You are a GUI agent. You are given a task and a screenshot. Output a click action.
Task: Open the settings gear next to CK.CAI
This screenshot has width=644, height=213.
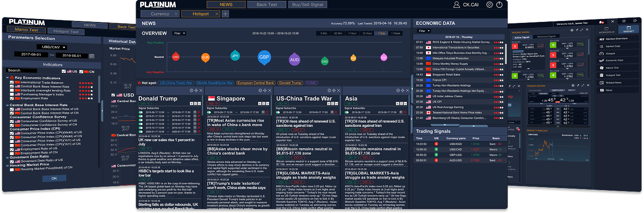(x=490, y=4)
